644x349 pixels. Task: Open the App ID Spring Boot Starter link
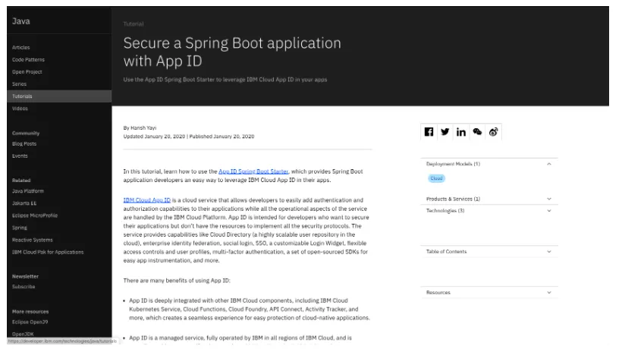[253, 171]
